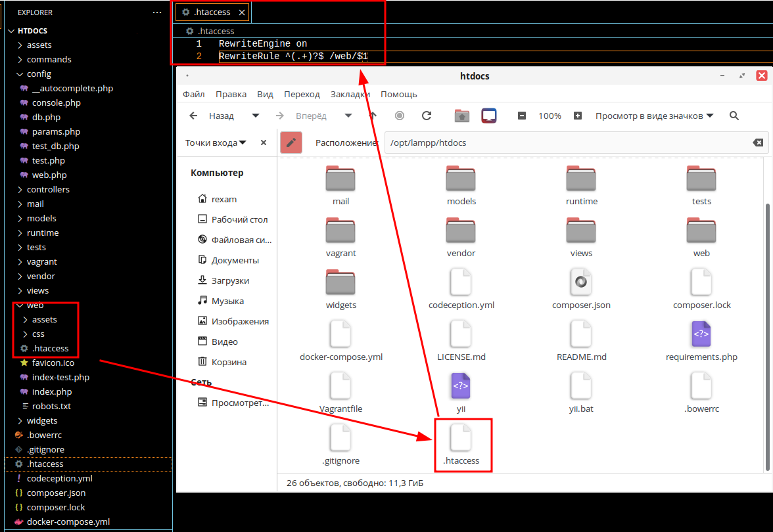Close the sidebar panel with the X
773x532 pixels.
(x=264, y=143)
